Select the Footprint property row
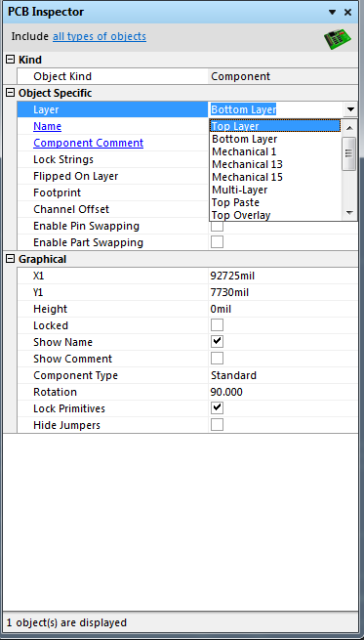This screenshot has height=640, width=364. [x=112, y=192]
